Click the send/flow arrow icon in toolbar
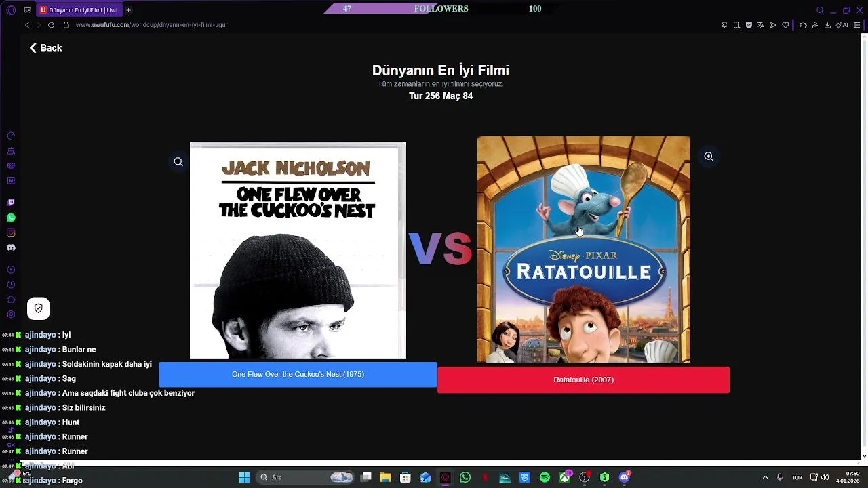Viewport: 868px width, 488px height. pyautogui.click(x=773, y=25)
